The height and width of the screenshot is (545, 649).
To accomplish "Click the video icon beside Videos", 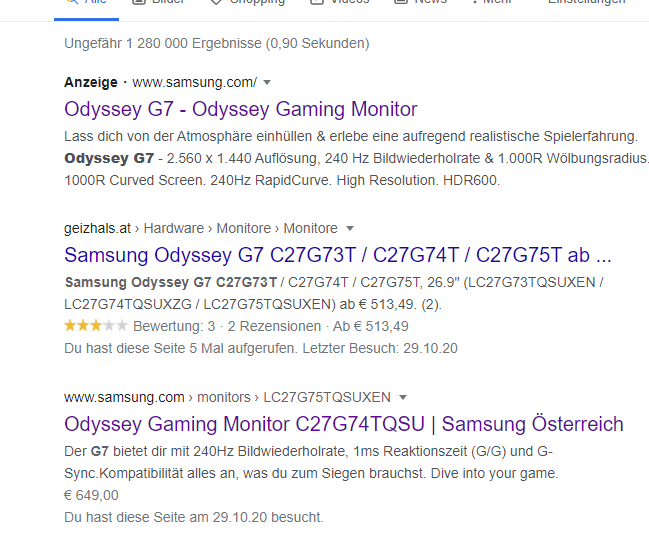I will [317, 2].
